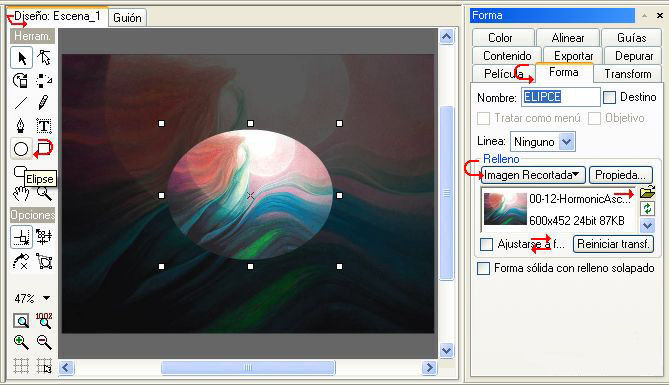Switch to the Guión tab
Screen dimensions: 669x385
pyautogui.click(x=127, y=18)
